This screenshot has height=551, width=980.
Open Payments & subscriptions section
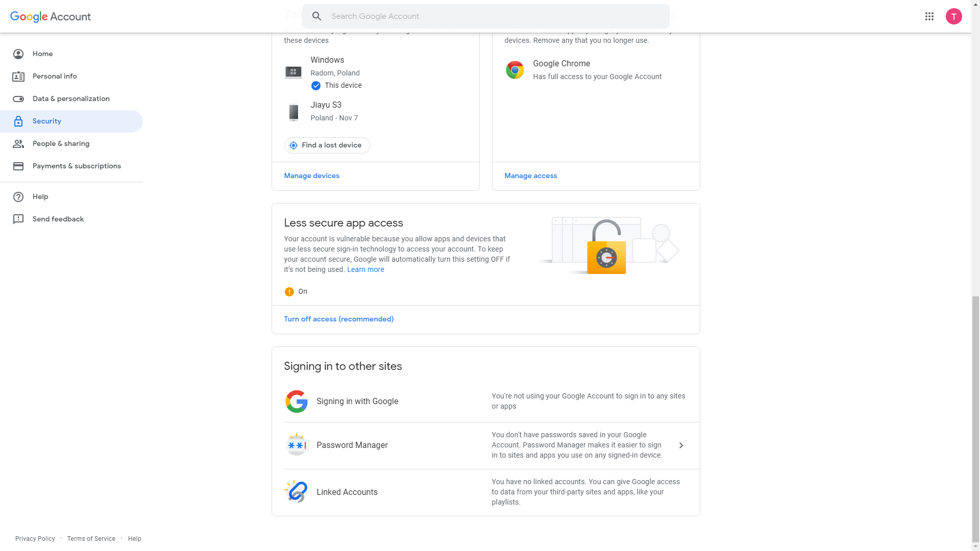[x=71, y=166]
